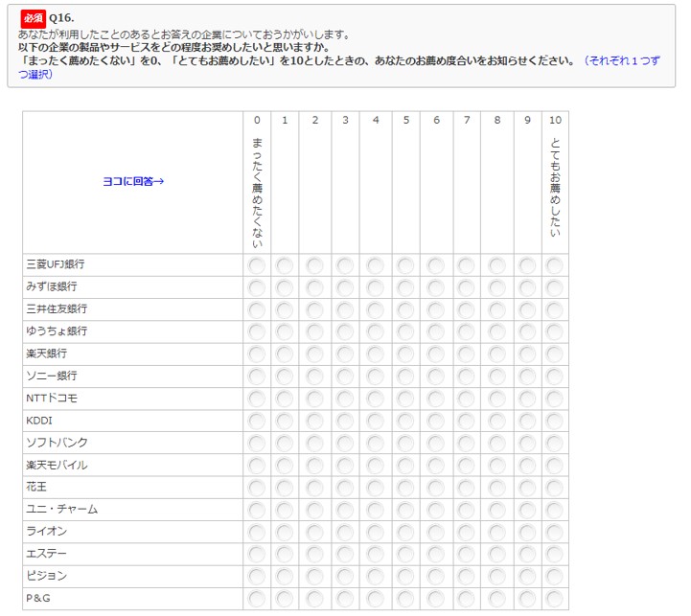Image resolution: width=691 pixels, height=616 pixels.
Task: Pick rating 4 for ソフトバンク
Action: coord(376,443)
